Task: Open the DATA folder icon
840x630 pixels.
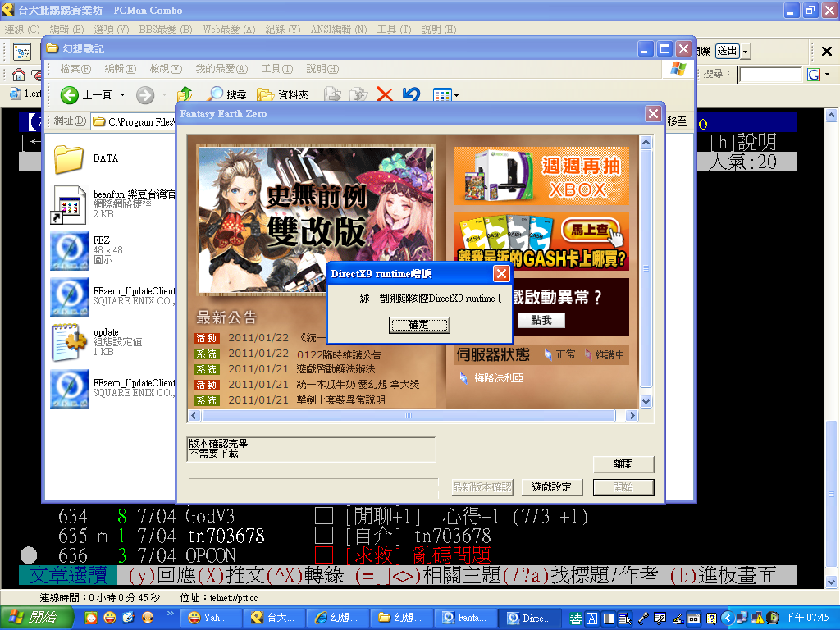Action: tap(70, 158)
